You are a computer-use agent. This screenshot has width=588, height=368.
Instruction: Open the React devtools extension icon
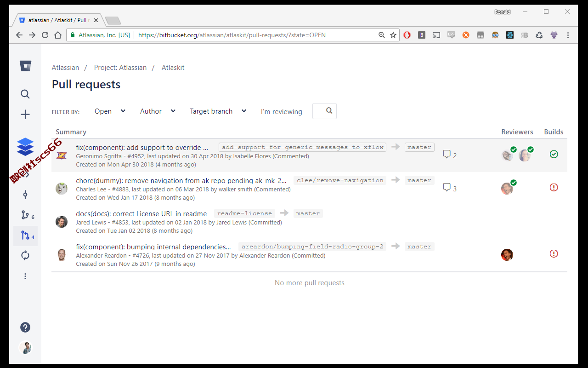pyautogui.click(x=510, y=35)
